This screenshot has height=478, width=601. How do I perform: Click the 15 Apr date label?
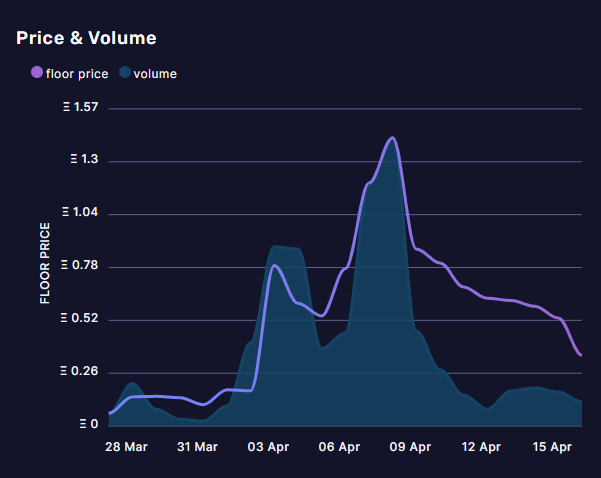pos(552,446)
